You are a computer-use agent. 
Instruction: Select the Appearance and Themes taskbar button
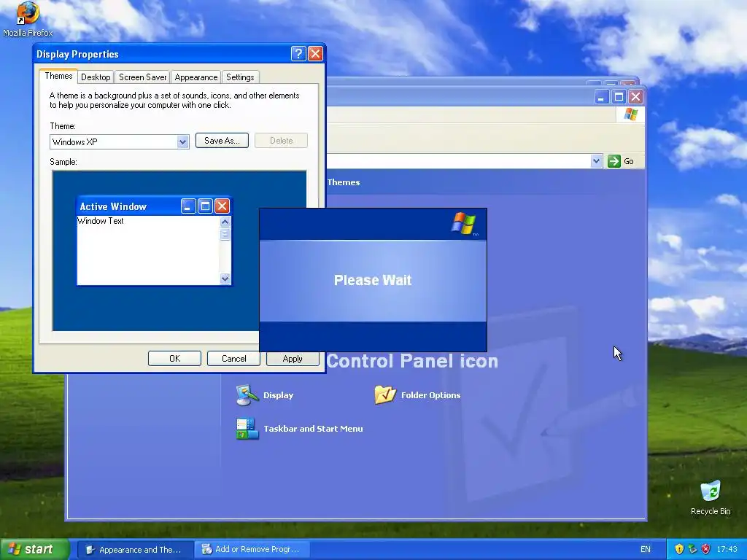point(135,550)
